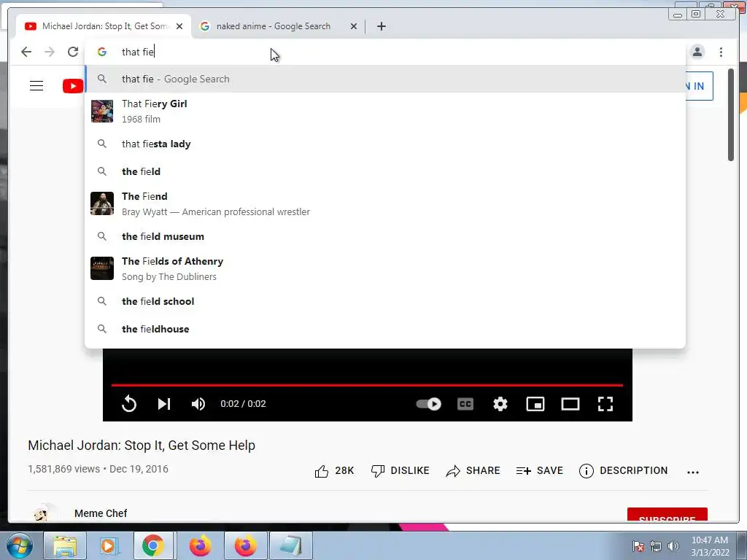Screen dimensions: 747x560
Task: Choose 'The Fiend' Bray Wyatt suggestion
Action: (x=385, y=204)
